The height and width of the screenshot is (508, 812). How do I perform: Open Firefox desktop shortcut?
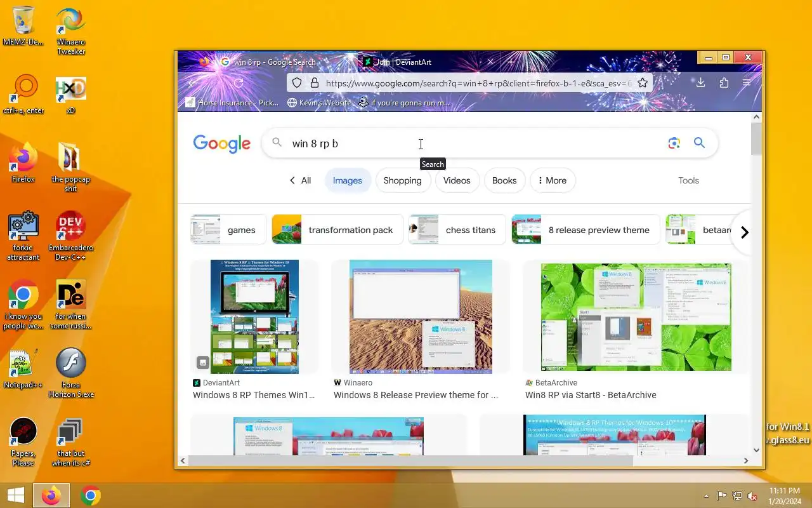(23, 164)
